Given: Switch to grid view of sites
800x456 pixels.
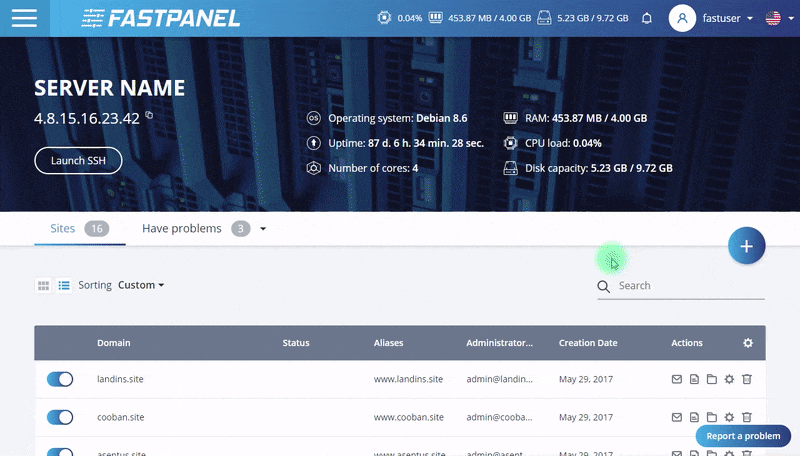Looking at the screenshot, I should point(44,285).
